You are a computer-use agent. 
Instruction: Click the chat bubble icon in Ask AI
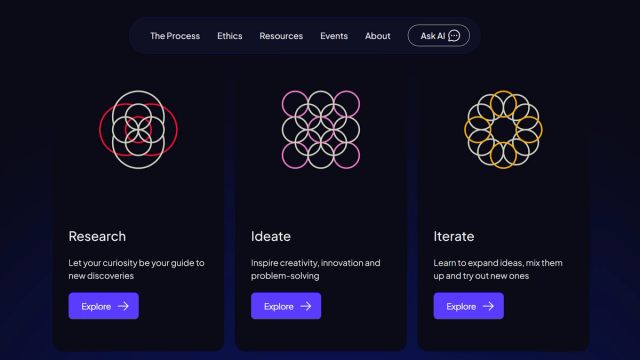click(x=454, y=36)
